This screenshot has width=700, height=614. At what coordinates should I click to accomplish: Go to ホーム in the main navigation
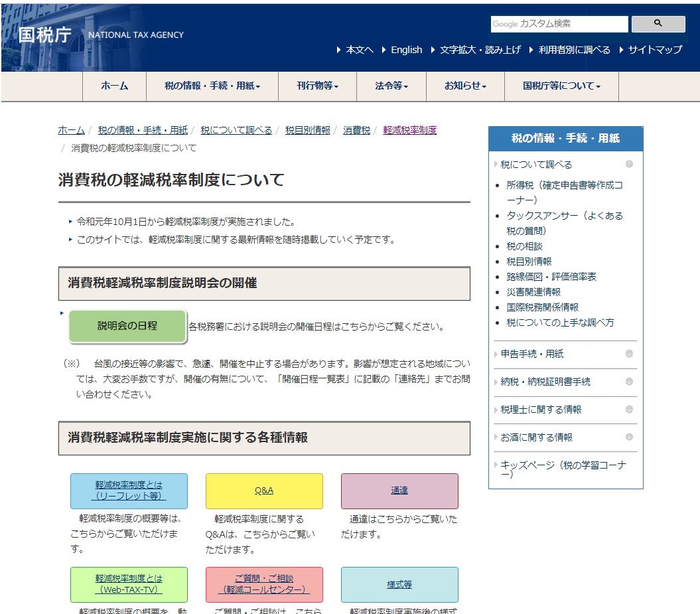point(114,86)
